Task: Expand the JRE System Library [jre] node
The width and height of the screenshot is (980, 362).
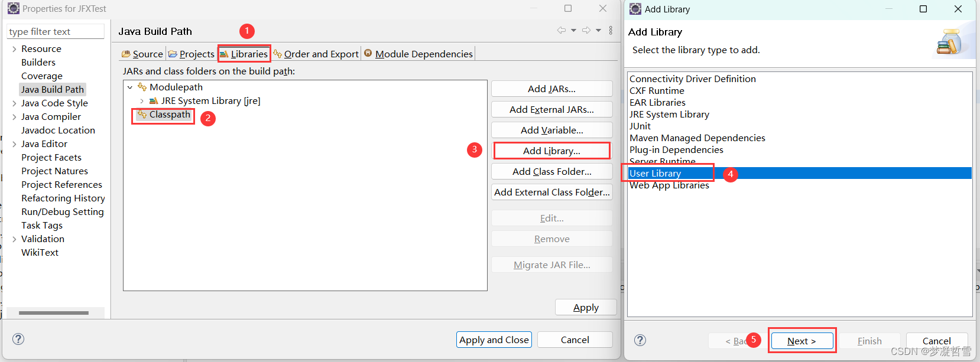Action: [142, 101]
